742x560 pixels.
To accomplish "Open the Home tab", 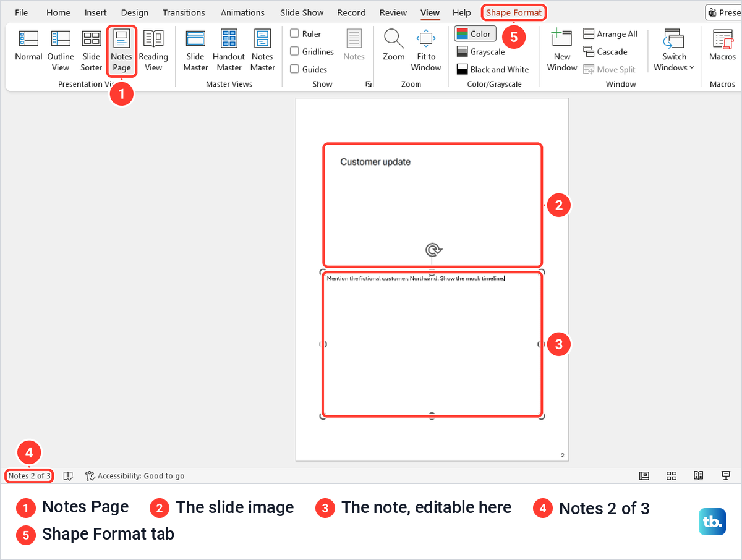I will coord(58,12).
